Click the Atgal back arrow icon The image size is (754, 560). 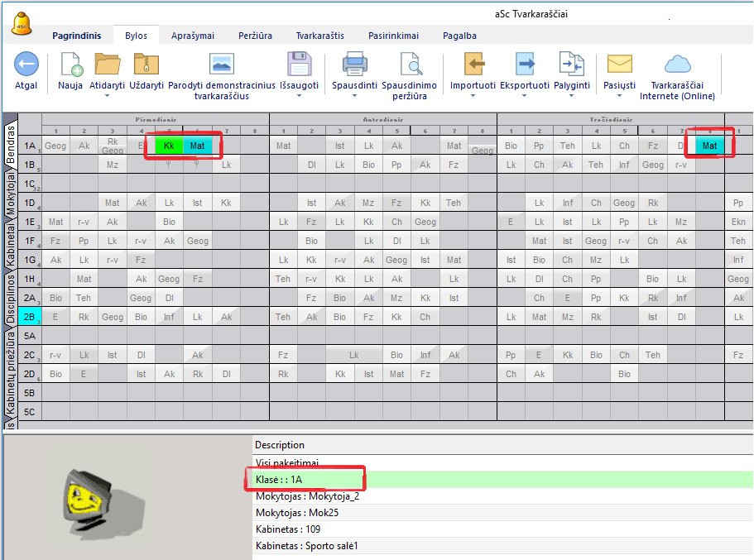[26, 65]
